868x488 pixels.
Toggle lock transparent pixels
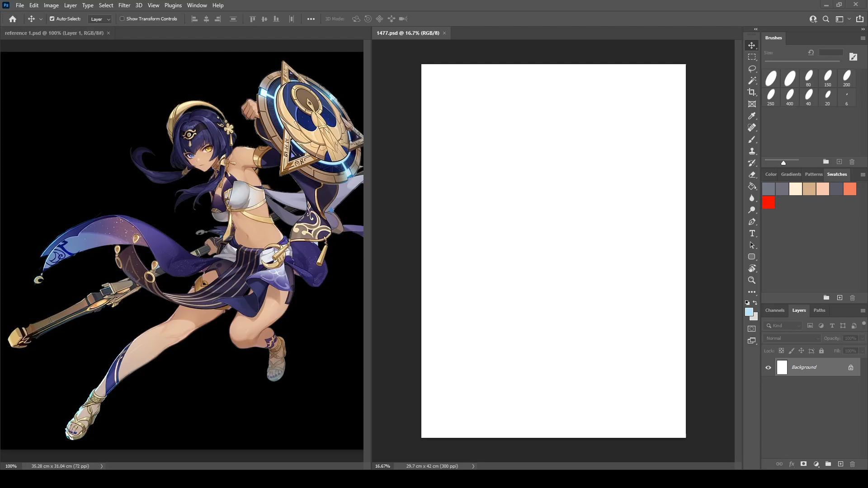click(781, 351)
